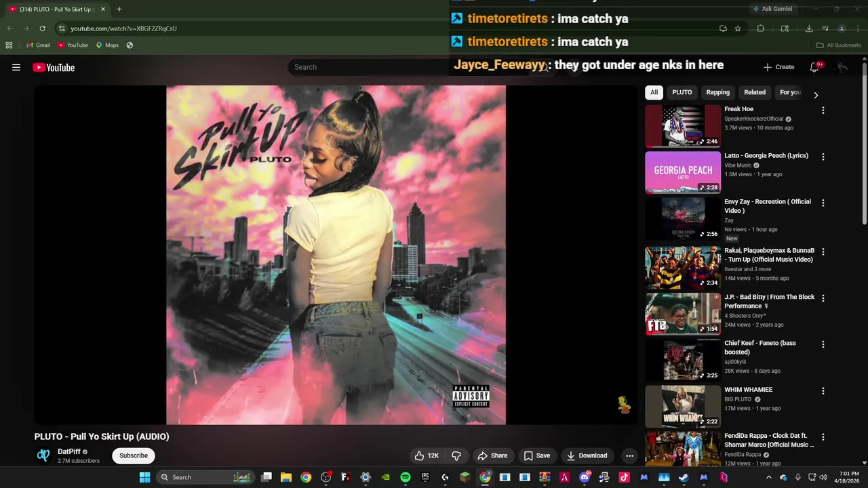
Task: Go back in the browser
Action: coord(9,28)
